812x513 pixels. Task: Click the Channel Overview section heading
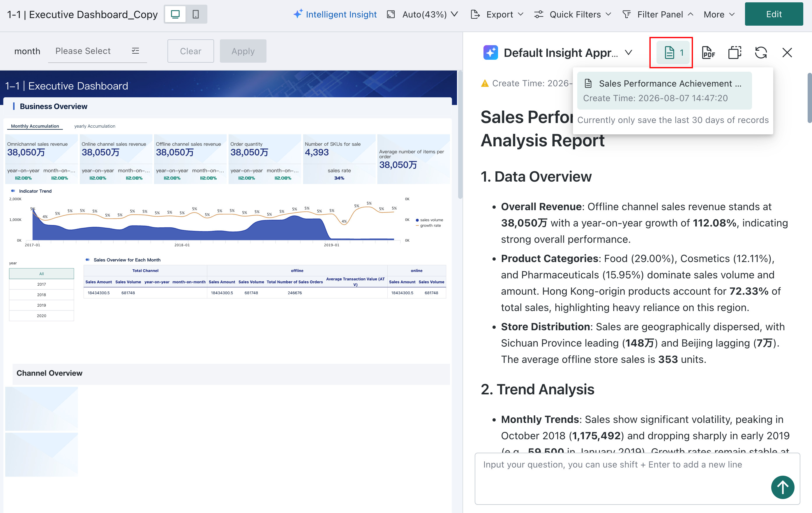(x=50, y=373)
